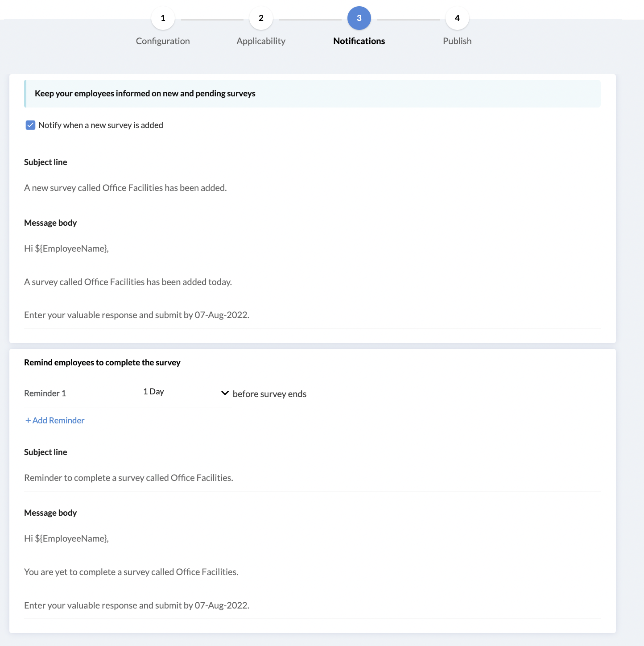Click the plus icon beside Add Reminder
Screen dimensions: 644x646
click(28, 420)
